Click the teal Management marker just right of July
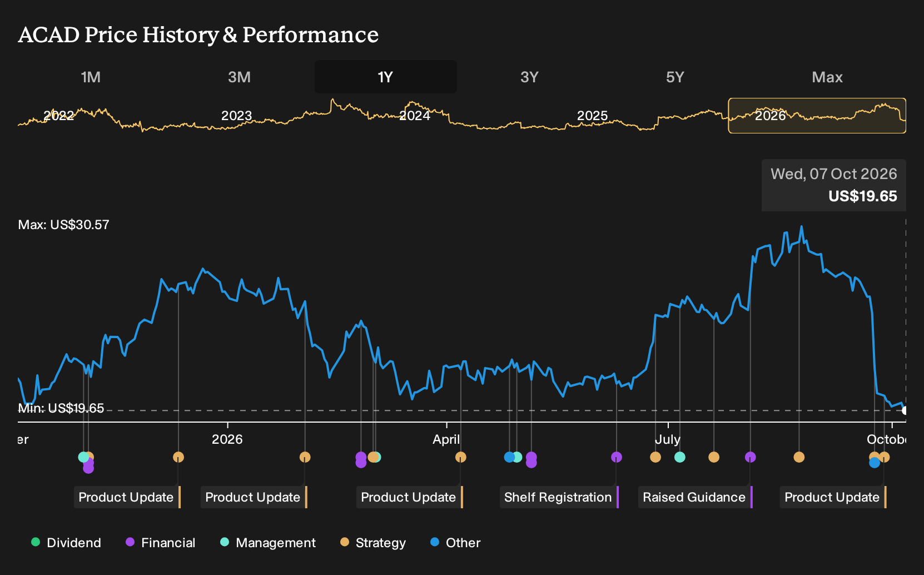Image resolution: width=924 pixels, height=575 pixels. pyautogui.click(x=680, y=457)
